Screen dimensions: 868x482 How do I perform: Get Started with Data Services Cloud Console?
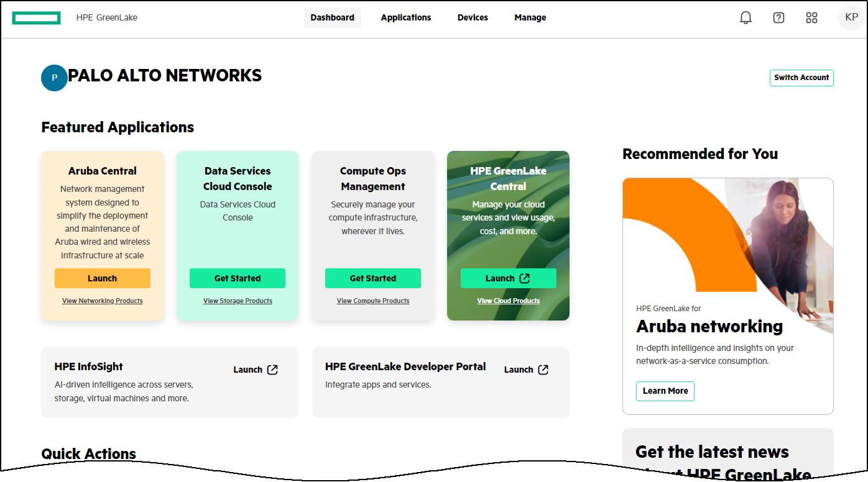point(238,278)
